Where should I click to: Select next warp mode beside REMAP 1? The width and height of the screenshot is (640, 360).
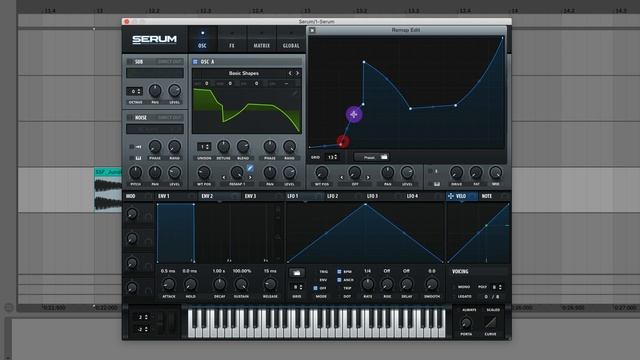250,178
